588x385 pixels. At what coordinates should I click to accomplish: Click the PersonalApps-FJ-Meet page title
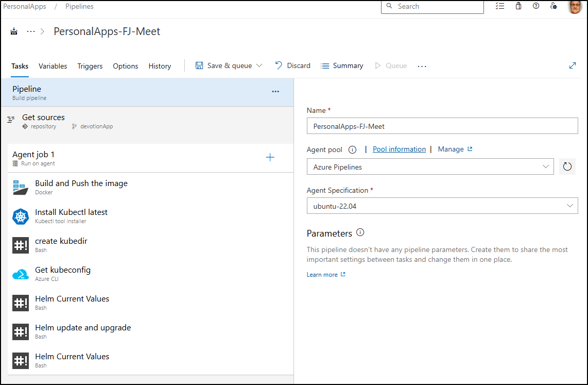coord(107,31)
